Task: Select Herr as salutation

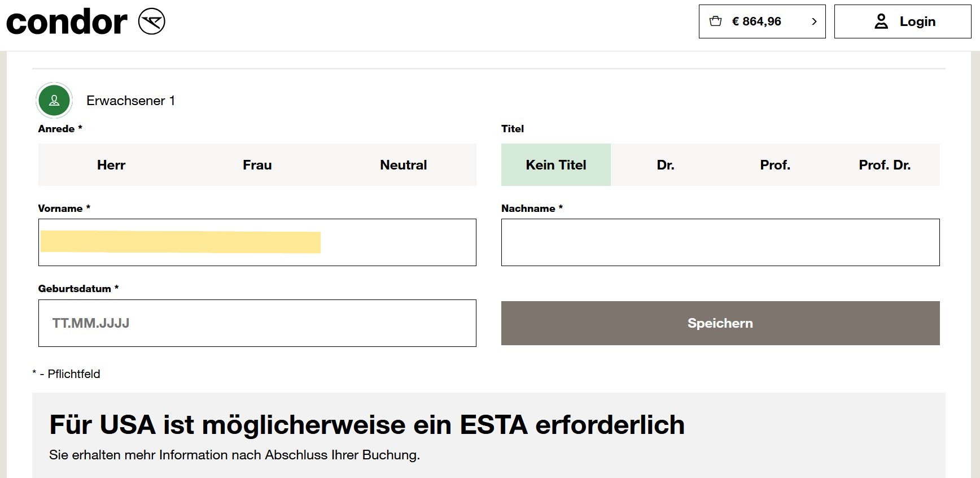Action: (111, 165)
